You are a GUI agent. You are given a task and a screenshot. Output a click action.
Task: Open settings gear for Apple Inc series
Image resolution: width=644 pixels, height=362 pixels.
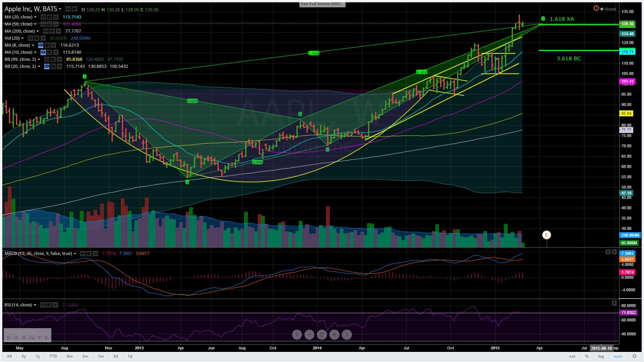(75, 9)
